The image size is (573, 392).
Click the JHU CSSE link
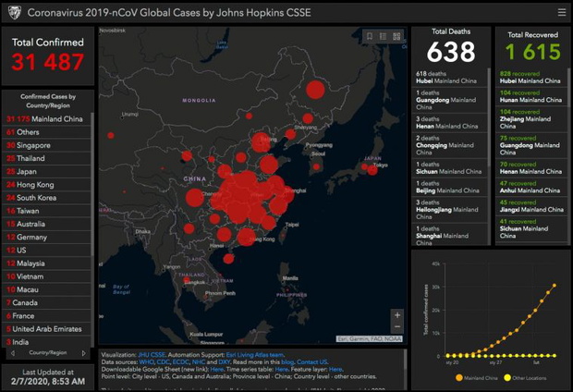[152, 355]
